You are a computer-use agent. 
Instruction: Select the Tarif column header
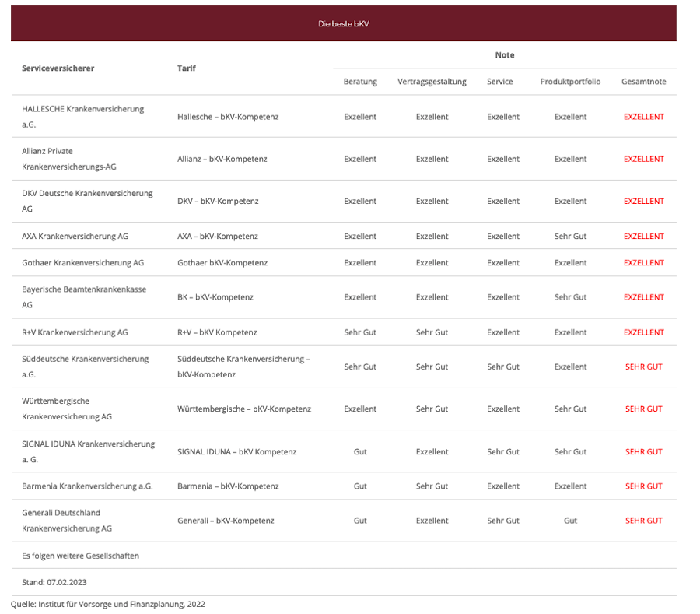(x=186, y=68)
